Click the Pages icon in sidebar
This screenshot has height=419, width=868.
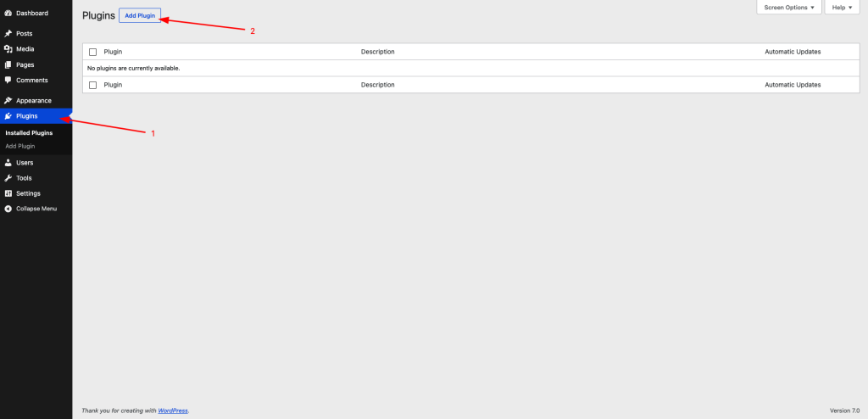coord(8,64)
